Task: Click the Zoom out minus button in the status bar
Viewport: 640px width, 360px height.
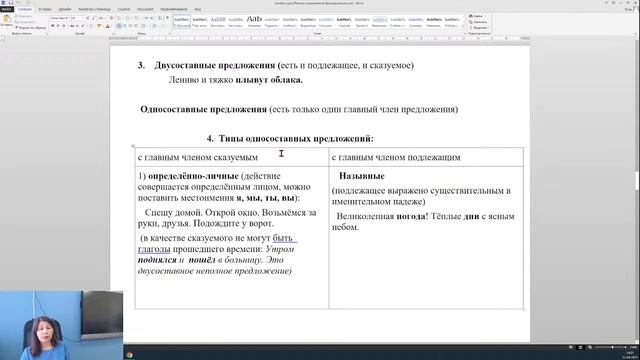Action: pyautogui.click(x=596, y=347)
